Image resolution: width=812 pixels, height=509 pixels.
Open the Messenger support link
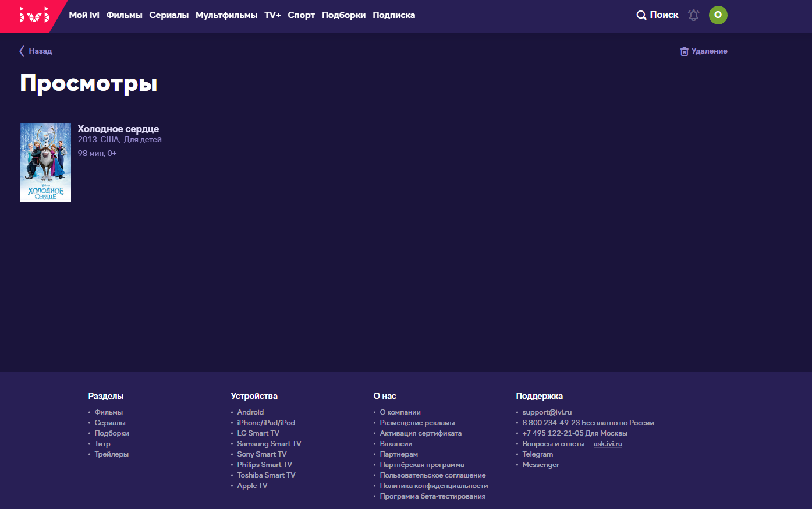pyautogui.click(x=541, y=465)
